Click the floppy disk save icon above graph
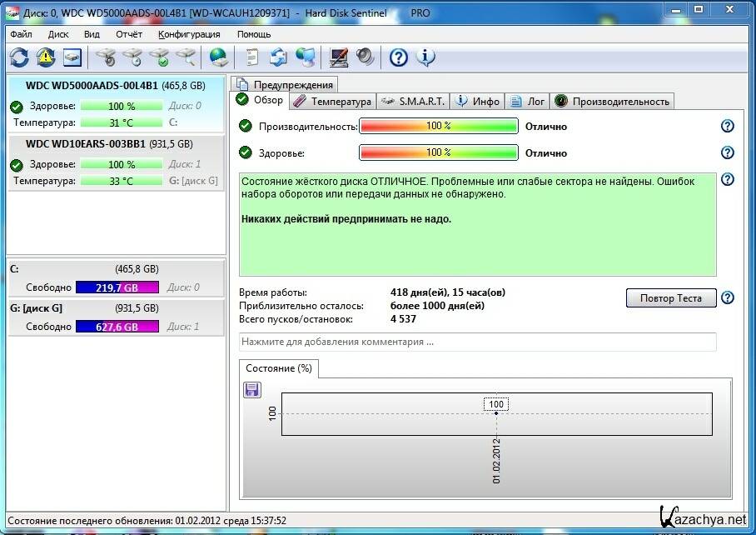Image resolution: width=756 pixels, height=535 pixels. coord(251,390)
